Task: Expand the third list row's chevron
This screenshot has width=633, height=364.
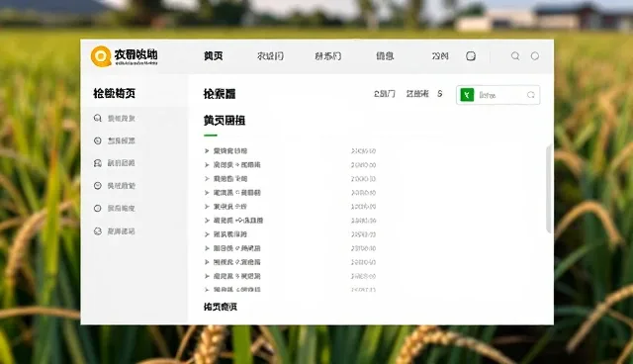Action: pyautogui.click(x=207, y=179)
